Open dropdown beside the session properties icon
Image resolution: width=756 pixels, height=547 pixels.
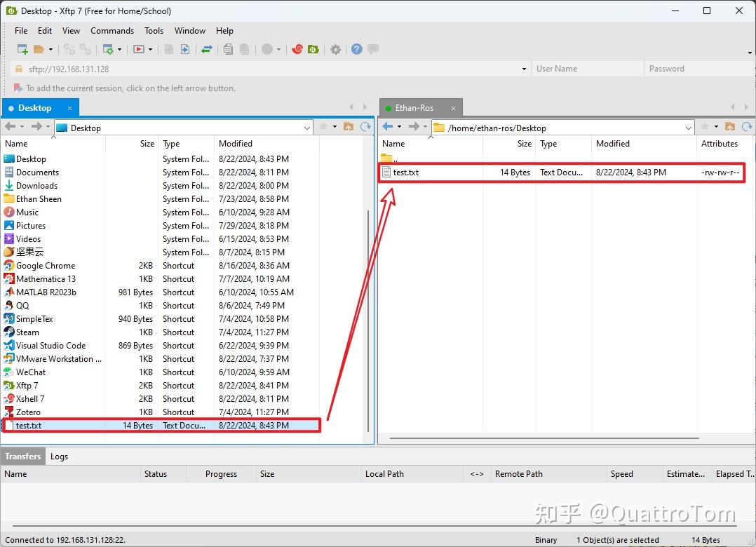pos(119,49)
